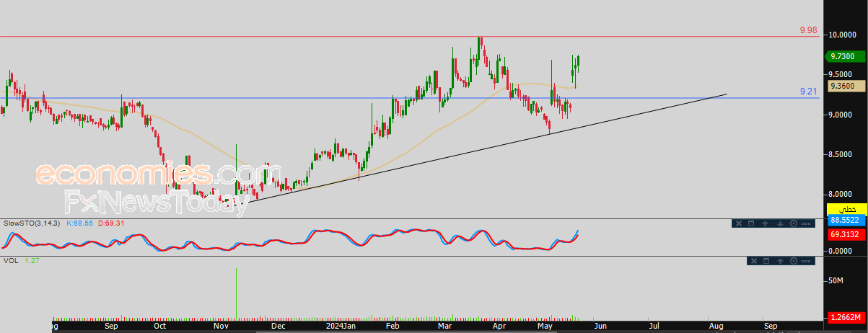Select the VOL indicator label
This screenshot has height=333, width=868.
tap(11, 261)
